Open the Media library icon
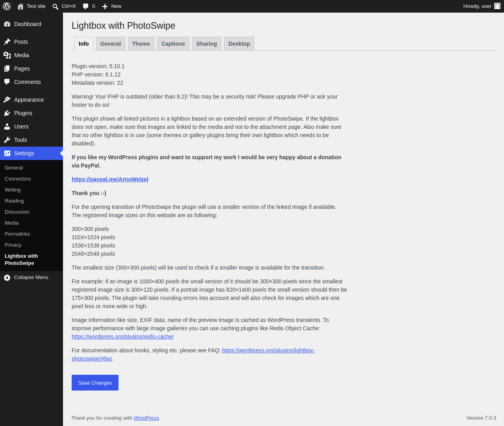Image resolution: width=504 pixels, height=426 pixels. (7, 55)
